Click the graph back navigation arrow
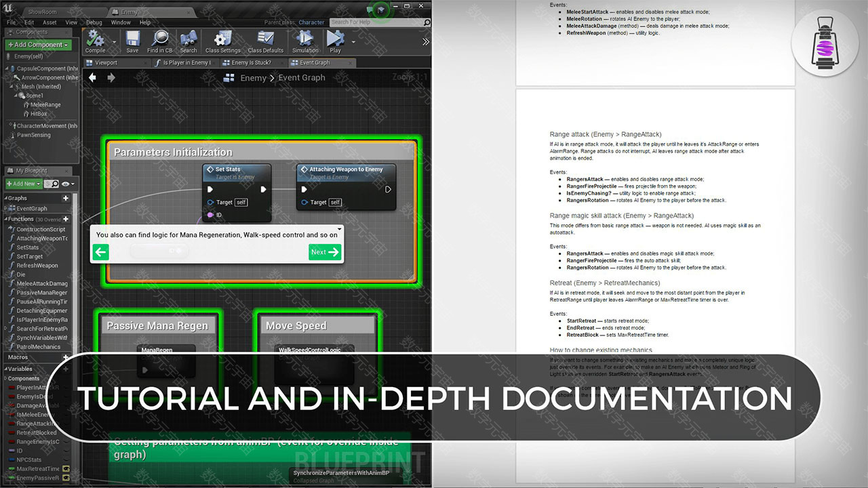Viewport: 868px width, 488px height. (93, 77)
